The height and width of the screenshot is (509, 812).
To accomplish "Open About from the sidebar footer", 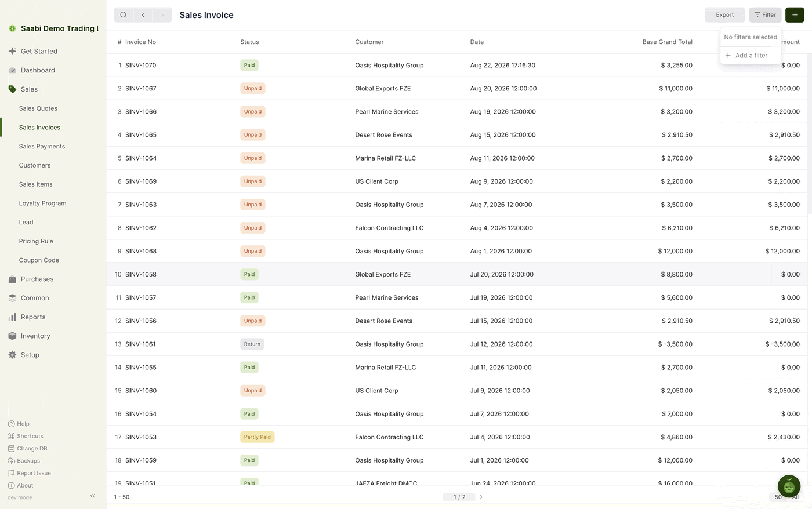I will 20,485.
